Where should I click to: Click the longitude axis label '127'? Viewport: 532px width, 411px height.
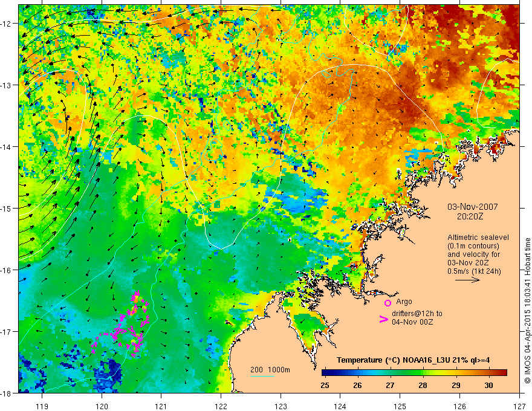coord(519,406)
